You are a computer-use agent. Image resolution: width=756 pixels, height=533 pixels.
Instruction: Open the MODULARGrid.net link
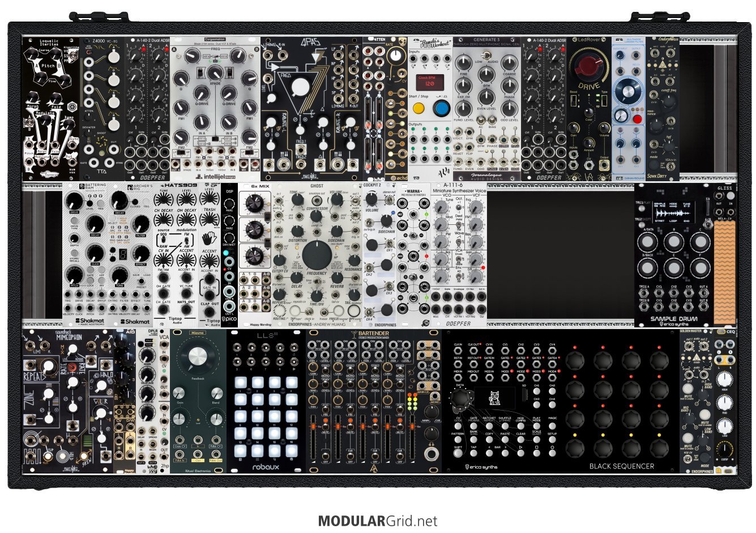point(378,521)
